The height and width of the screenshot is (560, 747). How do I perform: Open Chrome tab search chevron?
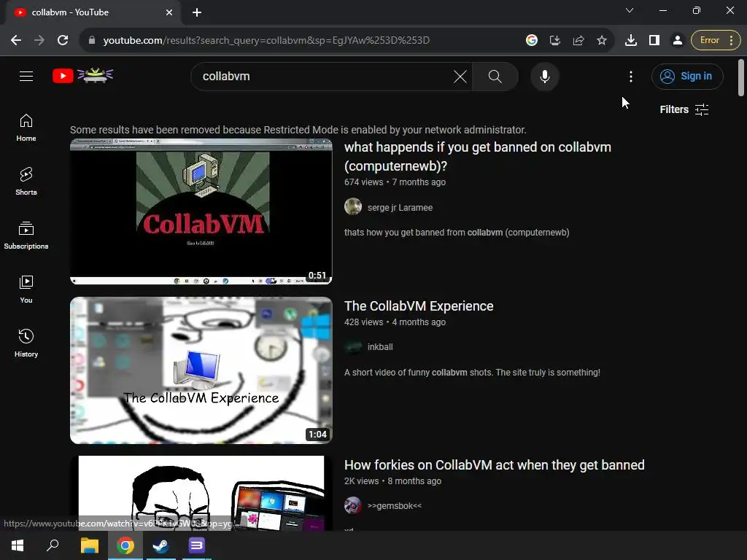[x=630, y=10]
